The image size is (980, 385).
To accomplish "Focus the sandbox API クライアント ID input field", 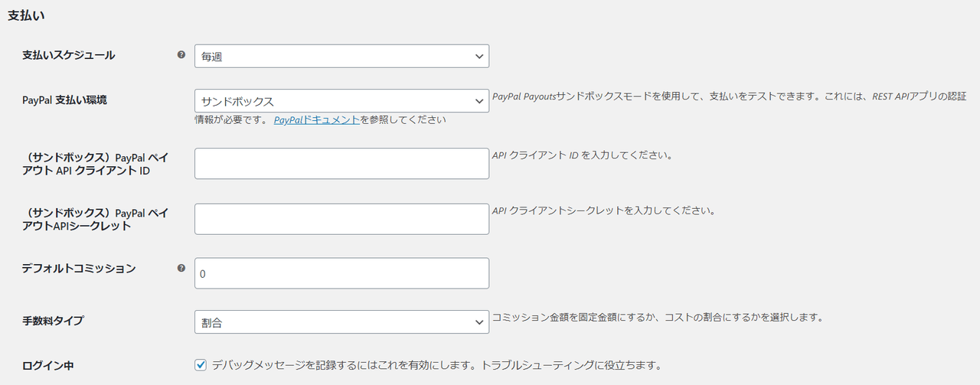I will click(x=341, y=164).
